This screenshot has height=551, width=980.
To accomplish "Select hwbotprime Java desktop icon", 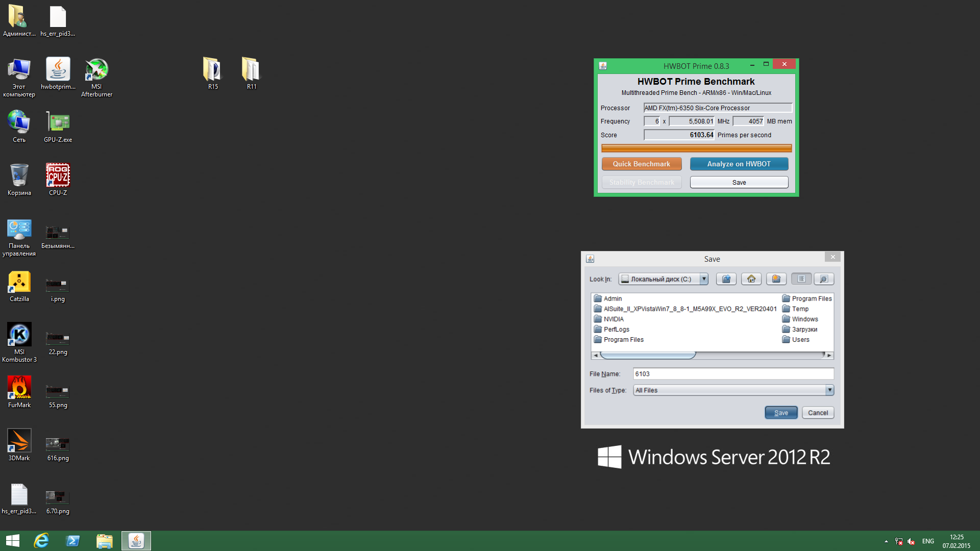I will click(58, 74).
